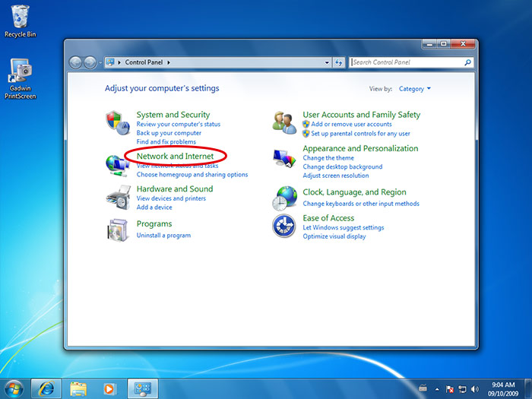Open Network and Internet category

pyautogui.click(x=175, y=156)
